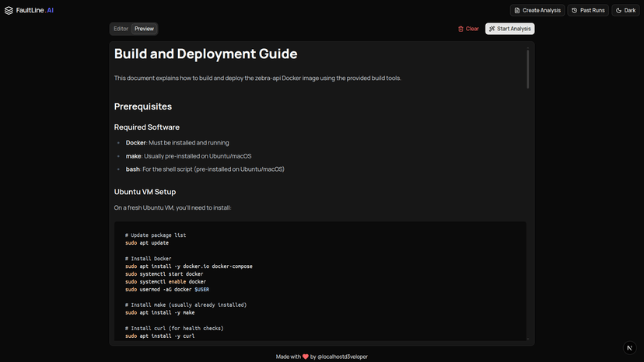This screenshot has width=644, height=362.
Task: Toggle the Dark mode button
Action: point(625,10)
